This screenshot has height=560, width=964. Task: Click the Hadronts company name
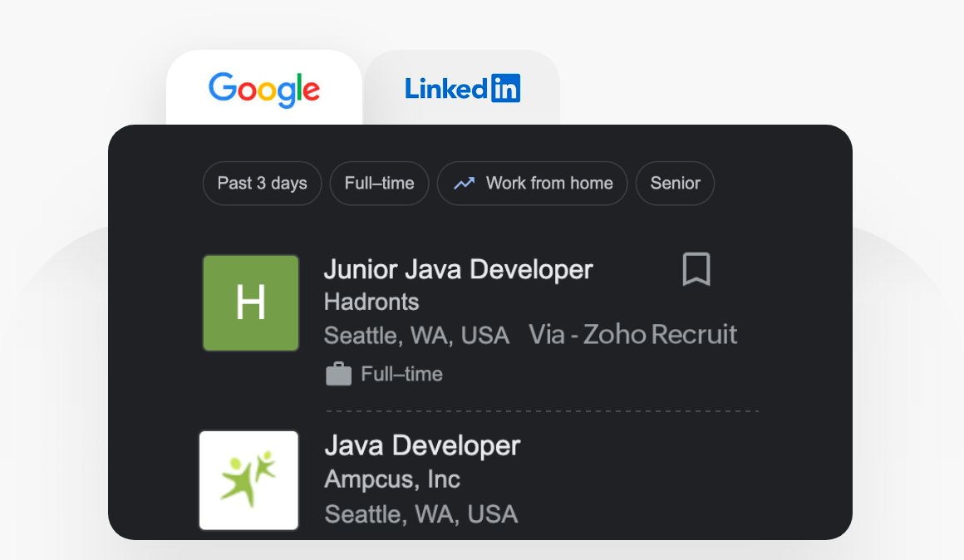pos(371,302)
